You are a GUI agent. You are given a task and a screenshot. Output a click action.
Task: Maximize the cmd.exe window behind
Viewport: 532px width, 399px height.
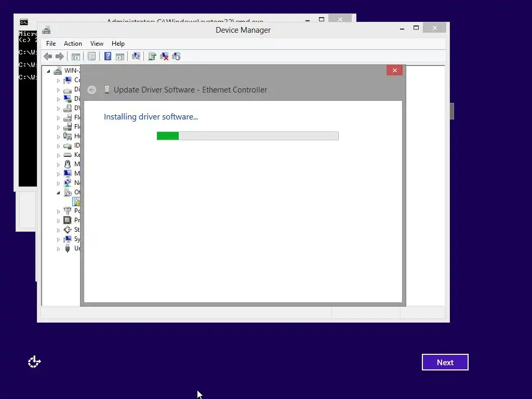(322, 19)
